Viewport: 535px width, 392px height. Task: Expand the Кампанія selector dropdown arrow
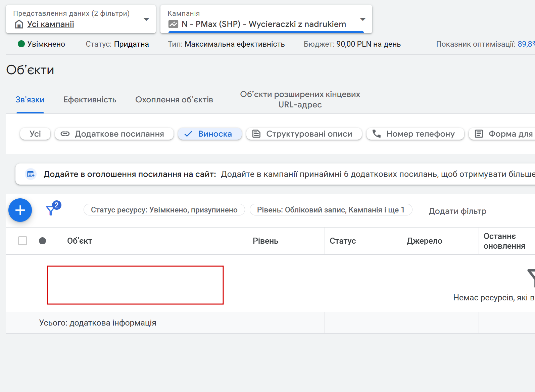pos(362,19)
